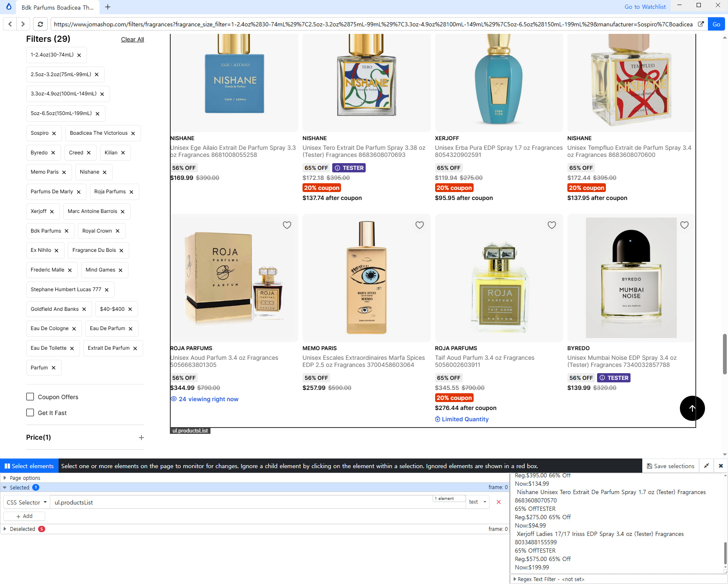
Task: Add Byredo Mumbai Noise to wishlist
Action: click(684, 225)
